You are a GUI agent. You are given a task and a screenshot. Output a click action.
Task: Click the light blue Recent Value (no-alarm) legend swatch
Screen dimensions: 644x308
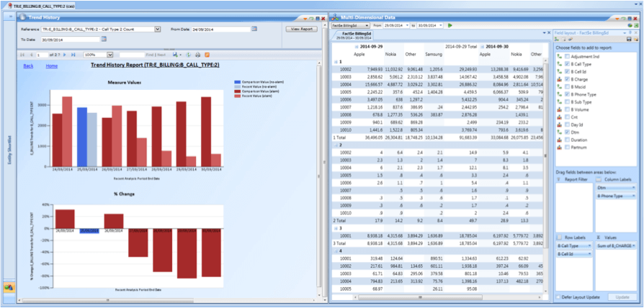[237, 86]
